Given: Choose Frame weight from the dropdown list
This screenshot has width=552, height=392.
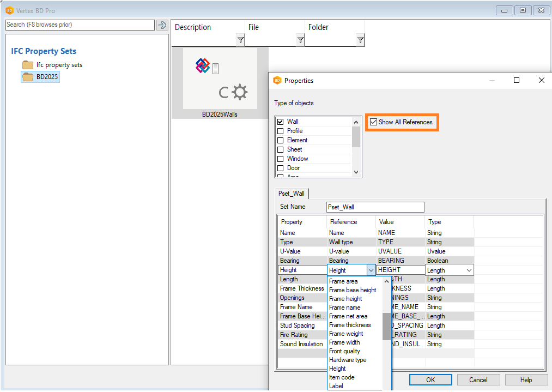Looking at the screenshot, I should [x=346, y=334].
